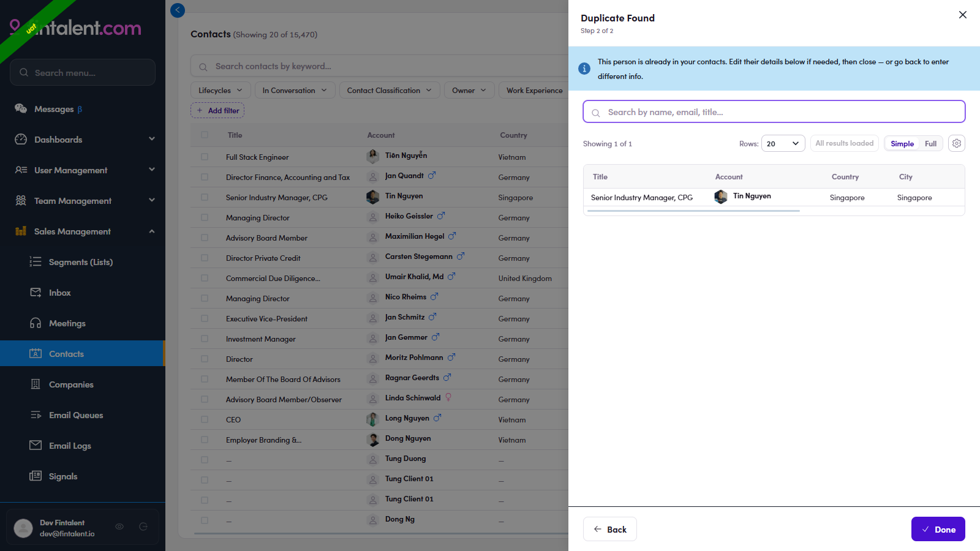
Task: Click the Back button
Action: point(610,529)
